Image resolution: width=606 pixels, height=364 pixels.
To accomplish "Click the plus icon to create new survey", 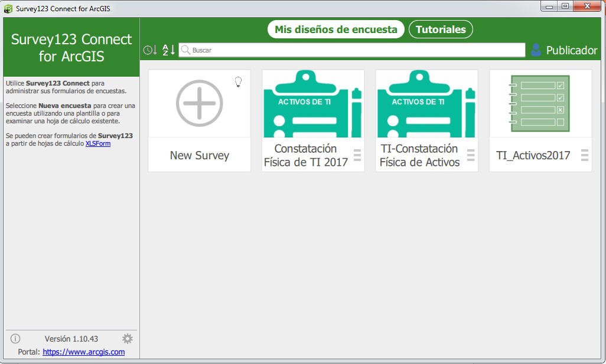I will (199, 103).
